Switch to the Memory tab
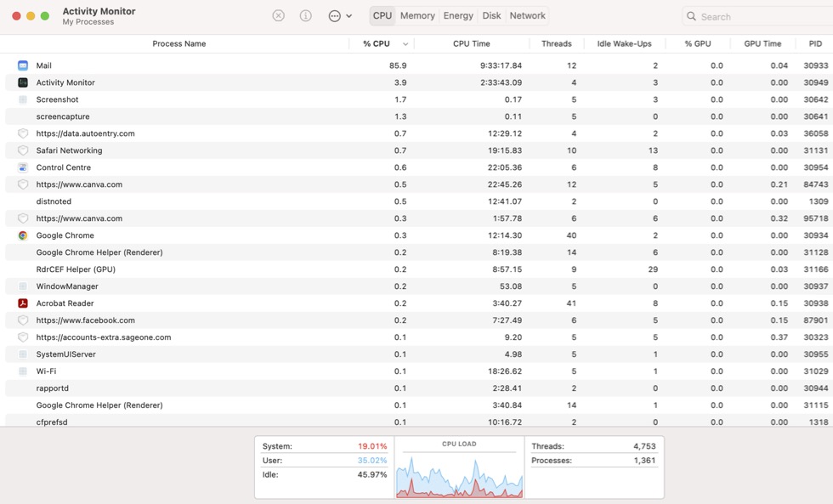Screen dimensions: 833x504 click(417, 16)
